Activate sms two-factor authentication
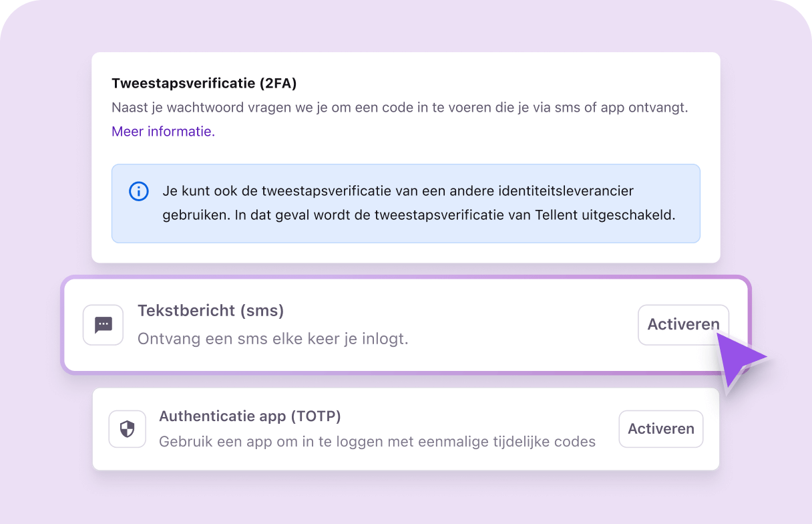812x524 pixels. click(x=683, y=324)
